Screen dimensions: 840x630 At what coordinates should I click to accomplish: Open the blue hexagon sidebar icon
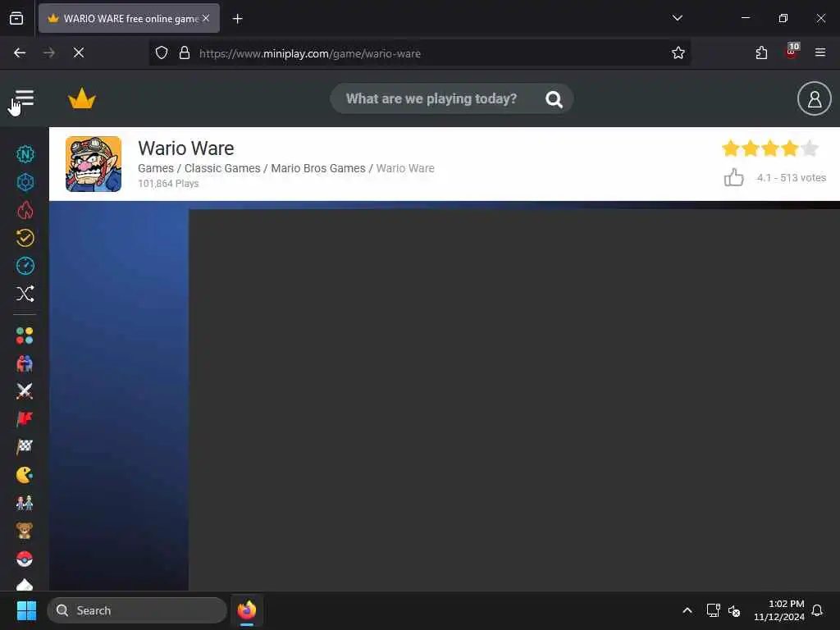pyautogui.click(x=25, y=182)
